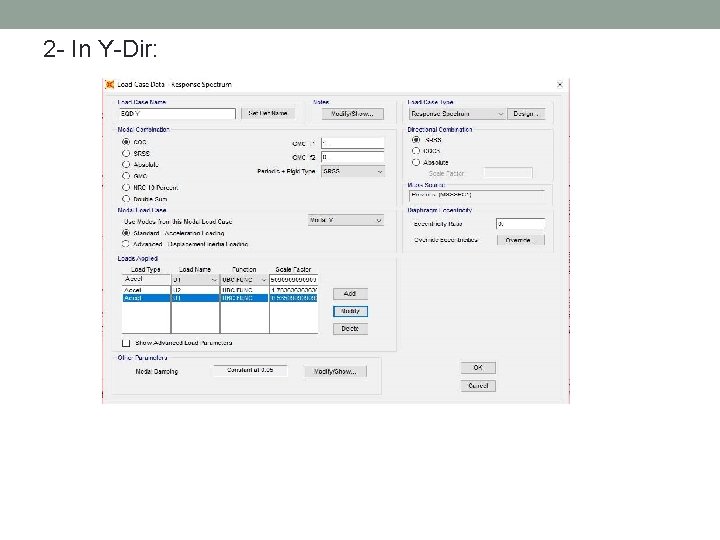The width and height of the screenshot is (720, 540).
Task: Click the Scale Factor column header
Action: (293, 270)
